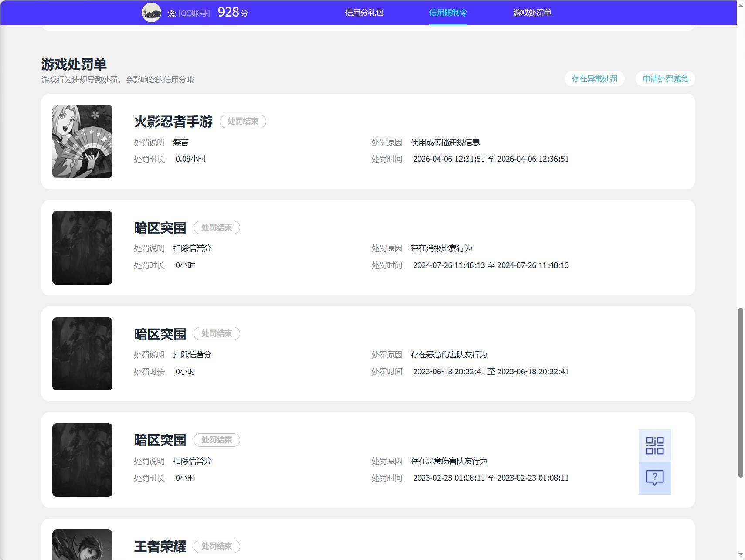Image resolution: width=745 pixels, height=560 pixels.
Task: Click the 暗区突围 thumbnail dated 2023-06-18
Action: (x=82, y=354)
